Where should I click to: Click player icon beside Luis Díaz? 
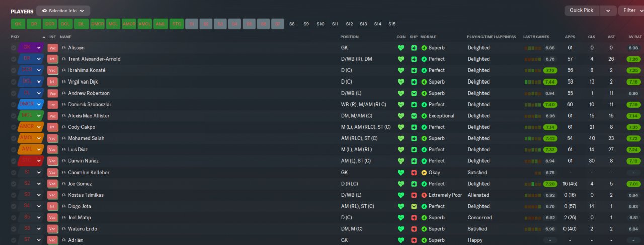coord(64,150)
